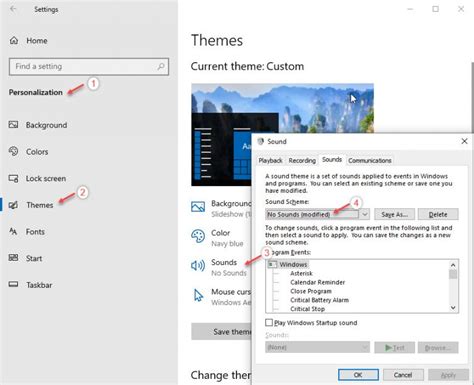Image resolution: width=474 pixels, height=385 pixels.
Task: Click the back arrow in Settings
Action: (13, 9)
